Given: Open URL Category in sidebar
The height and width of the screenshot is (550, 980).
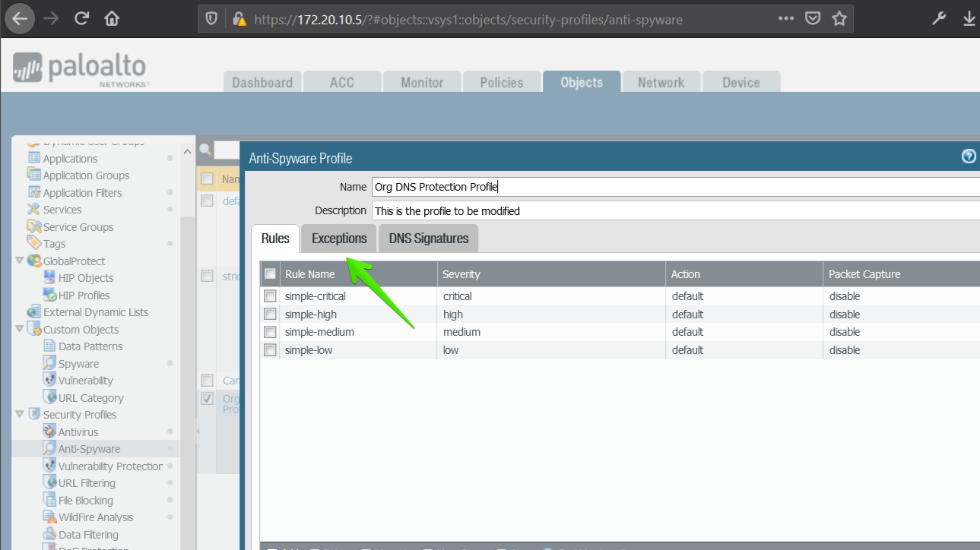Looking at the screenshot, I should coord(90,397).
